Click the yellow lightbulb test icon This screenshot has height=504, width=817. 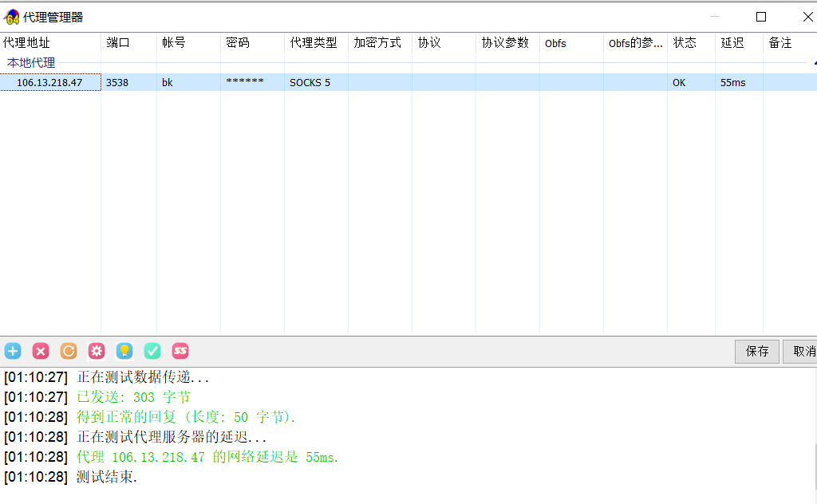coord(124,352)
